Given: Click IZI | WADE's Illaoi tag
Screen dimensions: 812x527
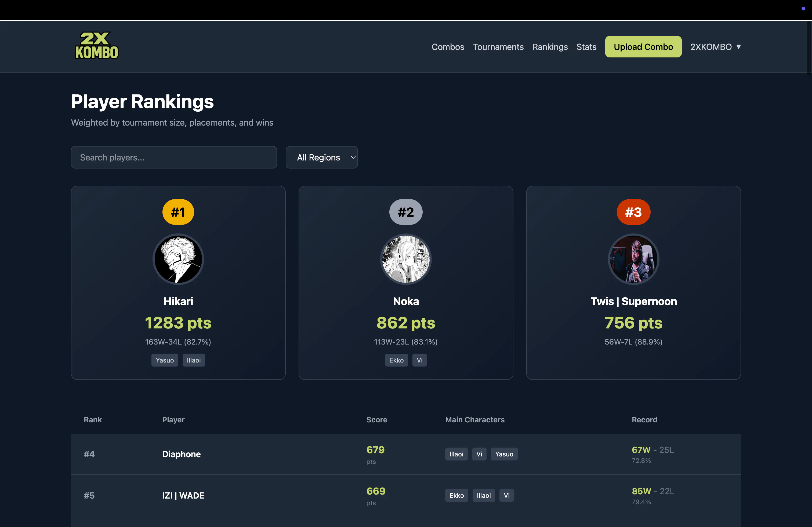Looking at the screenshot, I should point(483,495).
